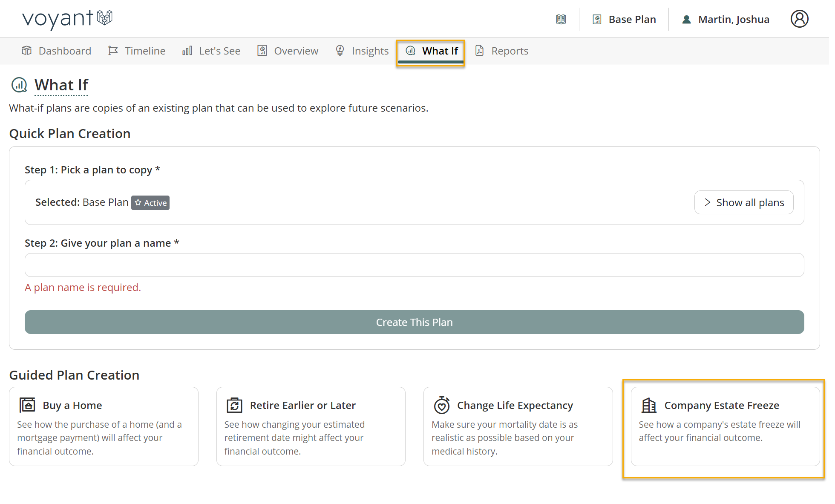Click 'A plan name is required.' error text

click(83, 288)
